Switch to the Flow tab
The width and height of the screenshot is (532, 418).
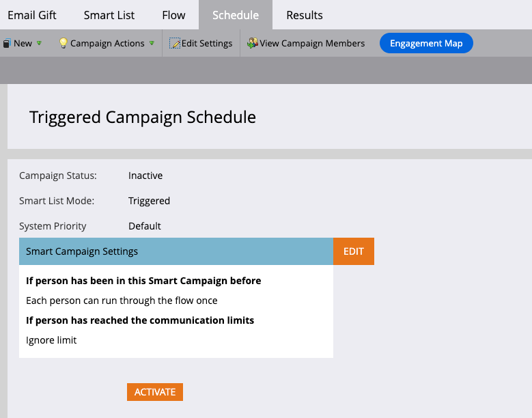pos(173,15)
